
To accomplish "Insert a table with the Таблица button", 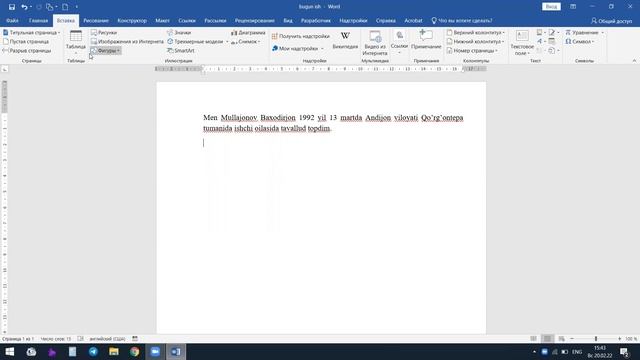I will pyautogui.click(x=76, y=42).
